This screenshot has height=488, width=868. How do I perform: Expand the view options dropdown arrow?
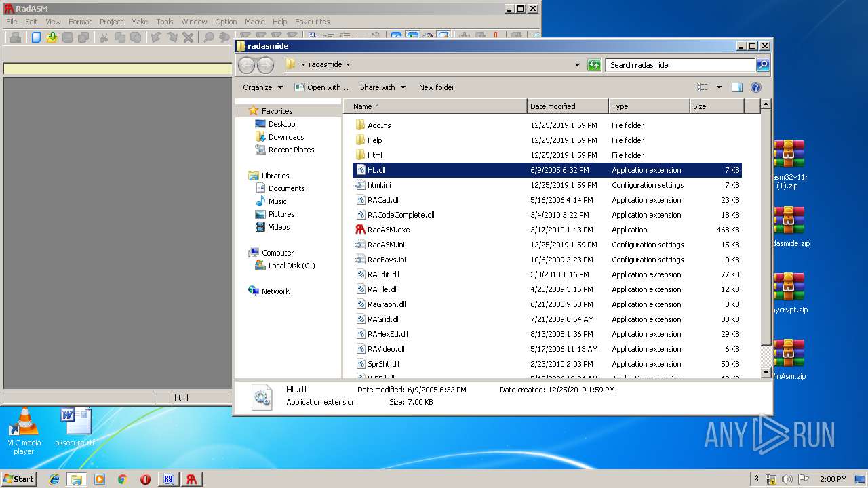coord(719,87)
